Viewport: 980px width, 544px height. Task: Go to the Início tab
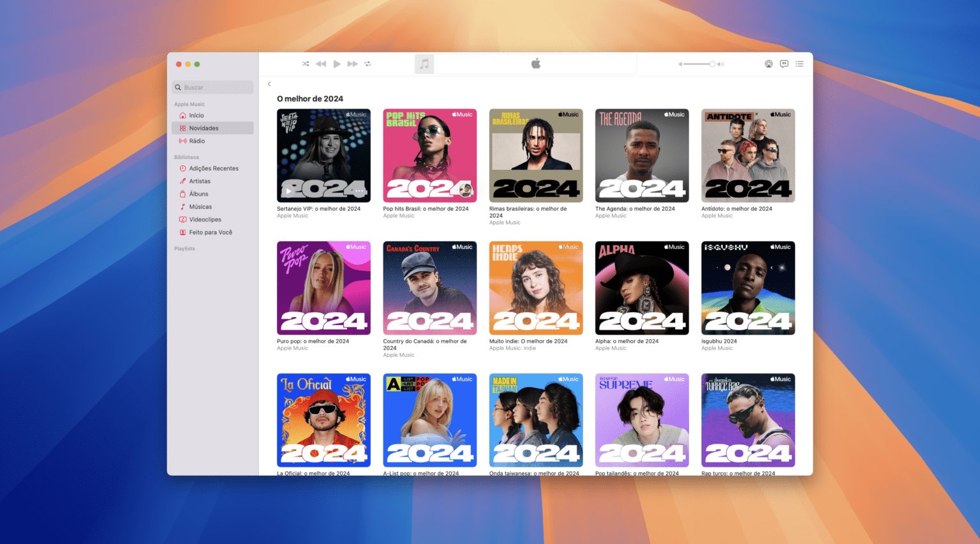pos(195,115)
